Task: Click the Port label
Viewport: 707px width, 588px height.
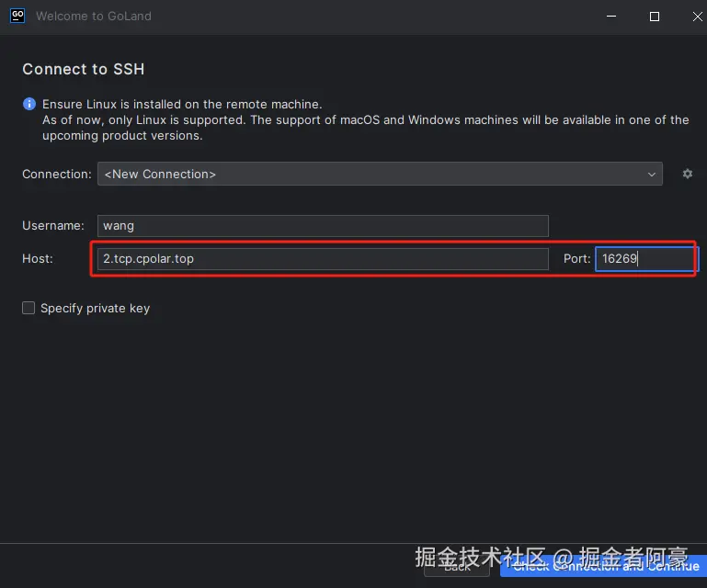Action: click(x=576, y=259)
